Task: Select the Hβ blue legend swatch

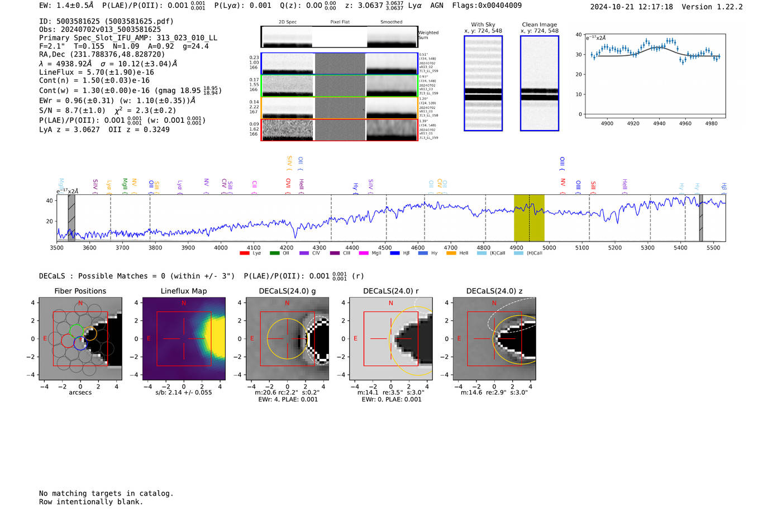Action: pos(394,253)
